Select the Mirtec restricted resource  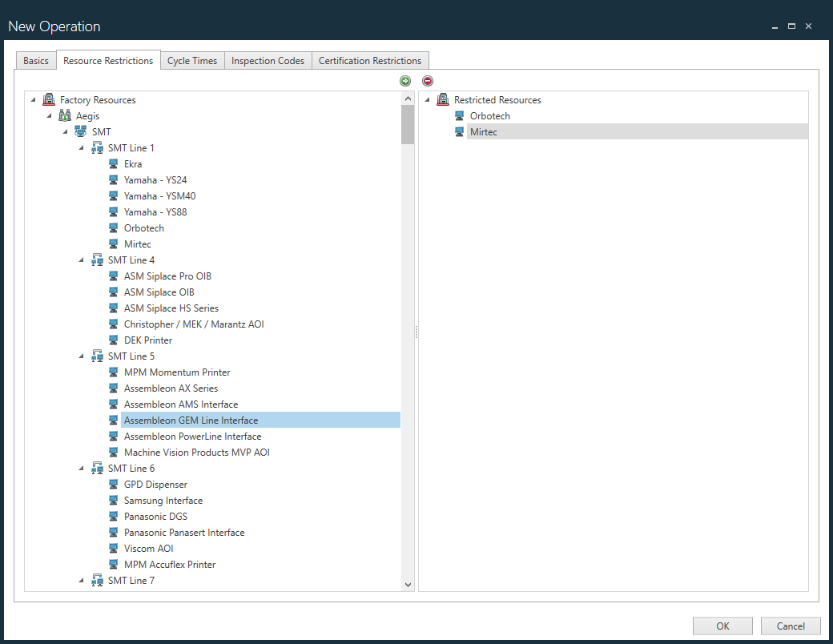484,131
